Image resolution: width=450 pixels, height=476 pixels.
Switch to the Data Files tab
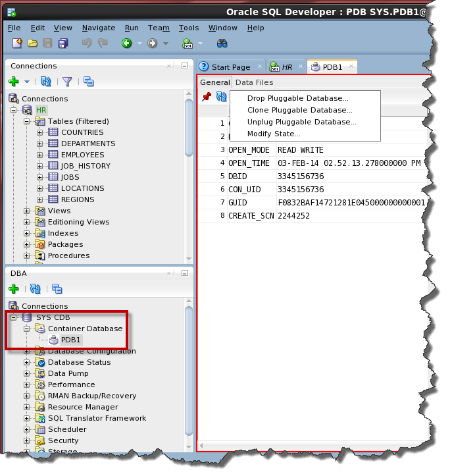point(255,82)
